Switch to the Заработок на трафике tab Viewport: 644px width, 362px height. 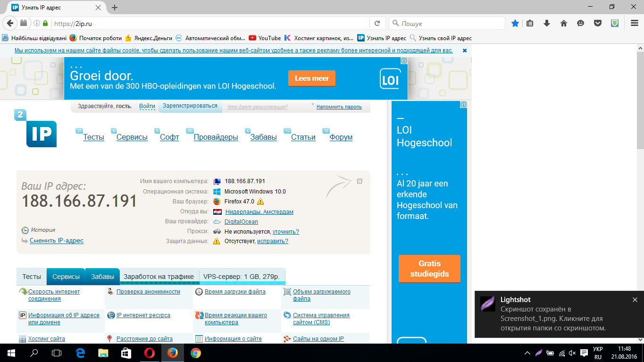coord(159,277)
